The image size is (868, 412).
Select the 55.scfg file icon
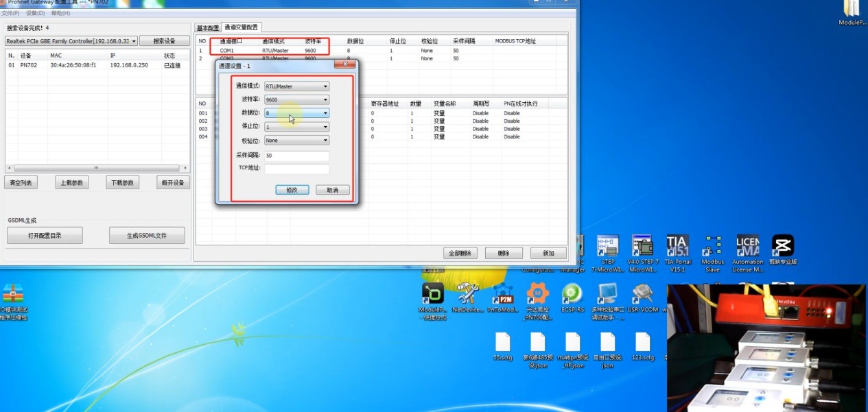pyautogui.click(x=503, y=343)
